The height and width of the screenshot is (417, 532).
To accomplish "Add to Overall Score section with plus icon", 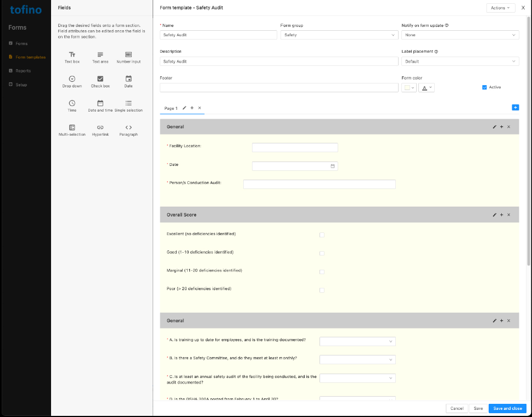I will click(x=501, y=215).
